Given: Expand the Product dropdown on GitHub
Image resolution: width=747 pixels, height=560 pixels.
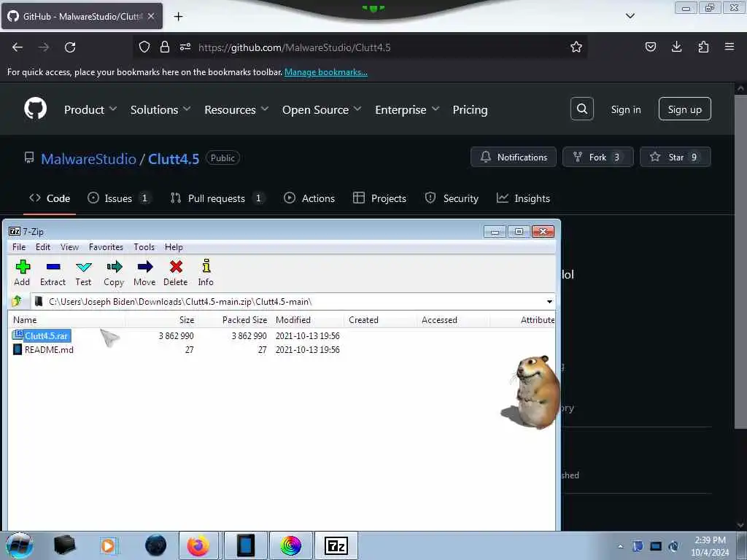Looking at the screenshot, I should click(90, 109).
